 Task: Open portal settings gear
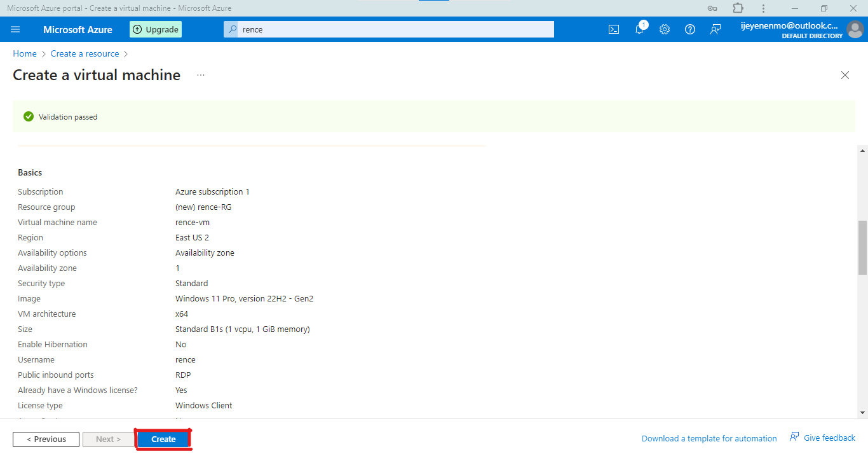coord(665,29)
